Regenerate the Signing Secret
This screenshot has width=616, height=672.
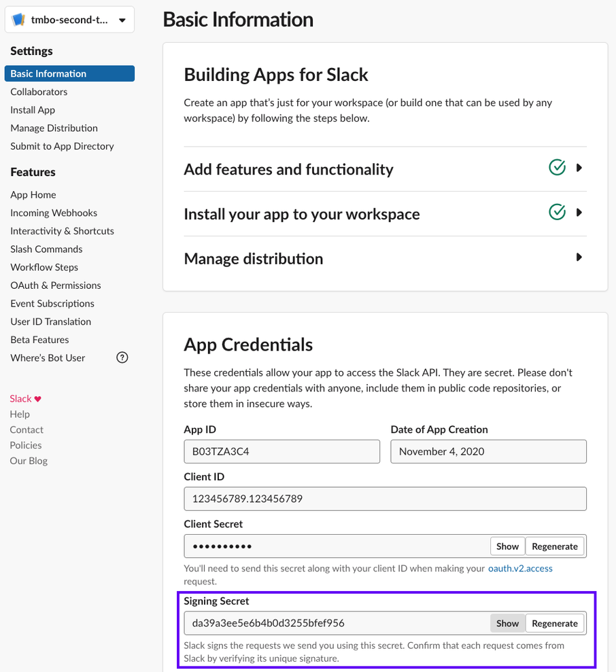tap(555, 622)
